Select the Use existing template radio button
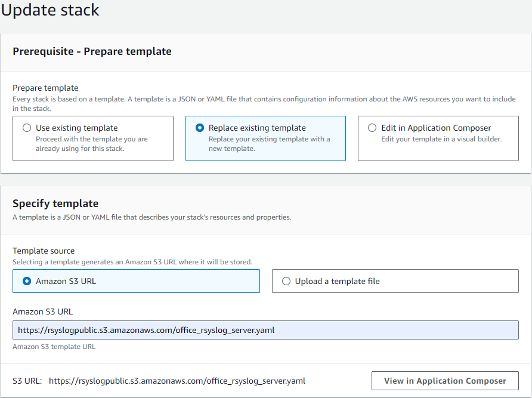532x398 pixels. coord(27,128)
